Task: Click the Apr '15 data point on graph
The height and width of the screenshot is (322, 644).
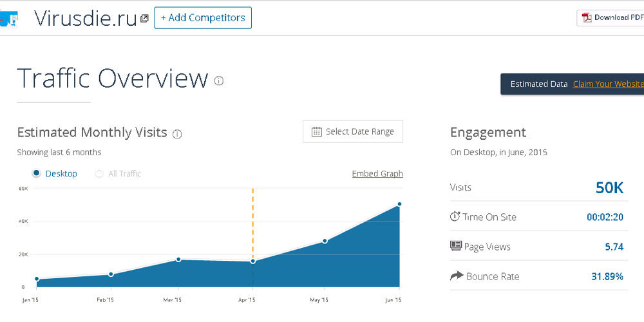Action: [x=253, y=261]
